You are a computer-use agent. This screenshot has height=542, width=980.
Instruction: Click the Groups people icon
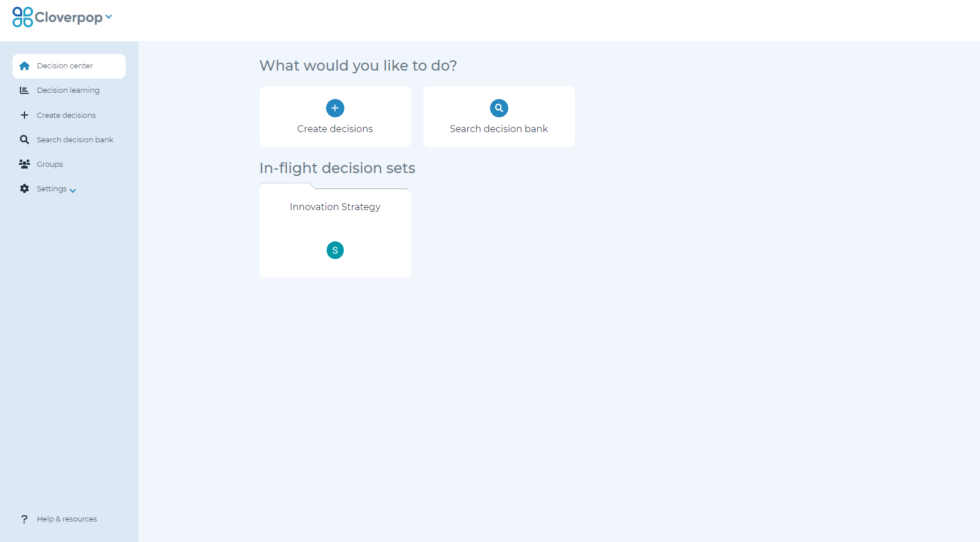pyautogui.click(x=24, y=164)
